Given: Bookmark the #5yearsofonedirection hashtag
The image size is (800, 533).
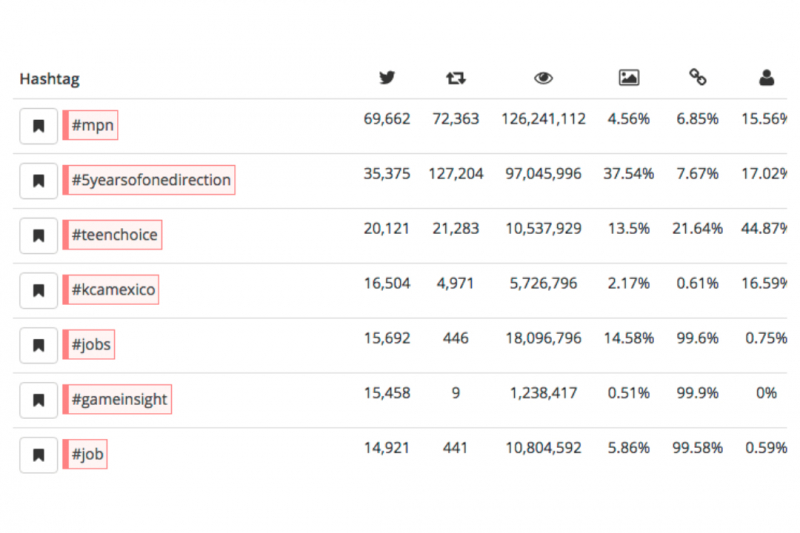Looking at the screenshot, I should pos(38,181).
